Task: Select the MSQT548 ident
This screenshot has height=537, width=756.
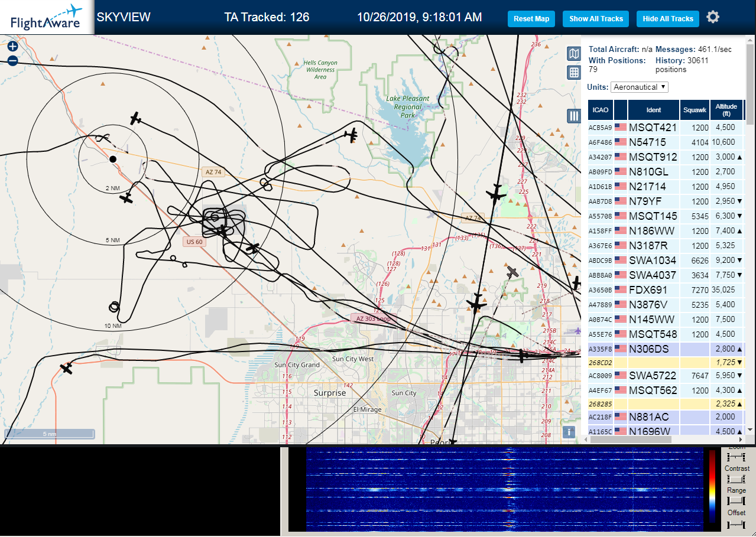Action: coord(653,334)
